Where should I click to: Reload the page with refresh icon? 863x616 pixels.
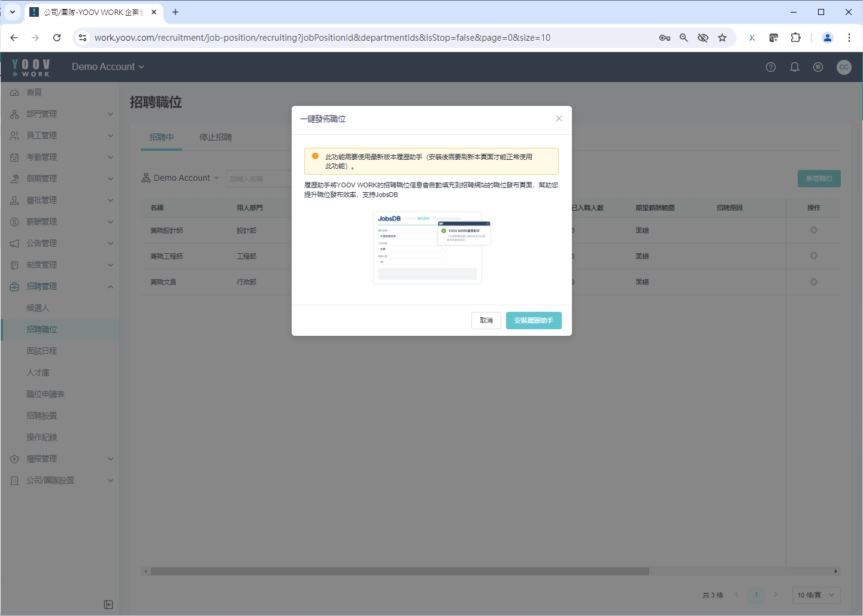(57, 38)
